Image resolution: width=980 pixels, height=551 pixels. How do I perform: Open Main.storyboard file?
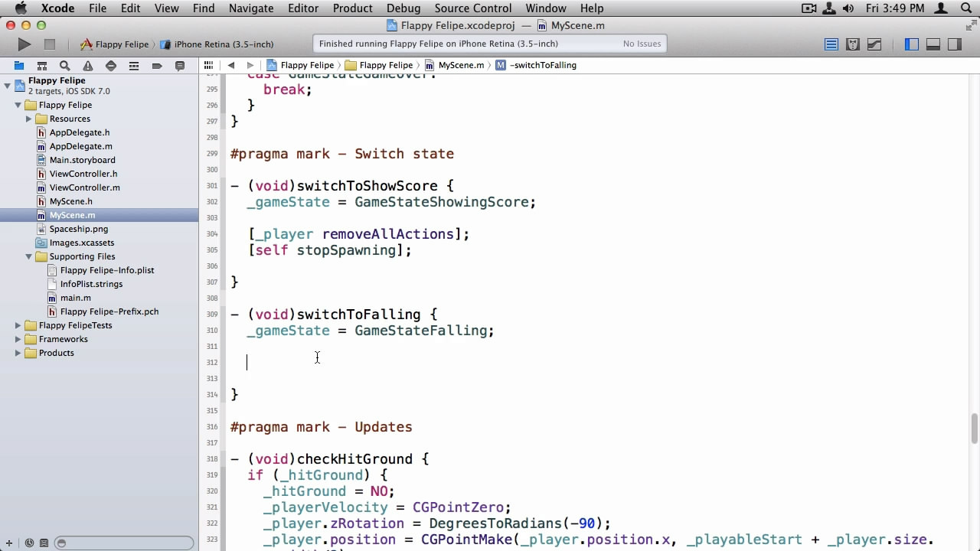pyautogui.click(x=83, y=160)
